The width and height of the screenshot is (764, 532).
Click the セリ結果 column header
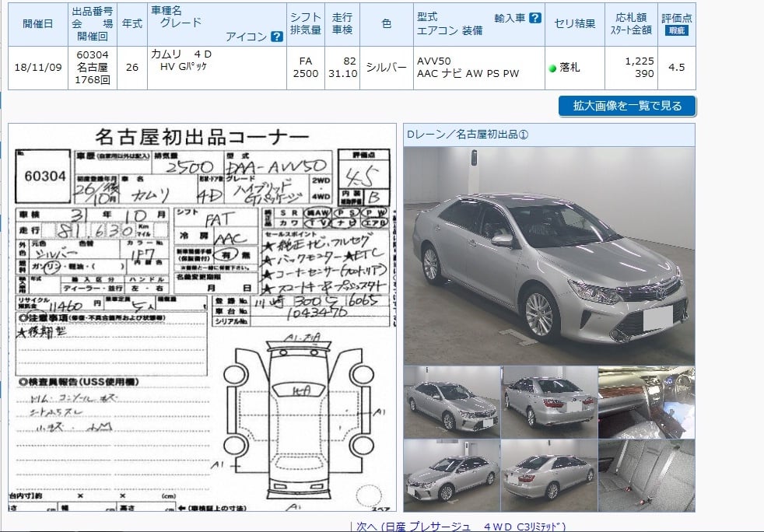coord(575,24)
